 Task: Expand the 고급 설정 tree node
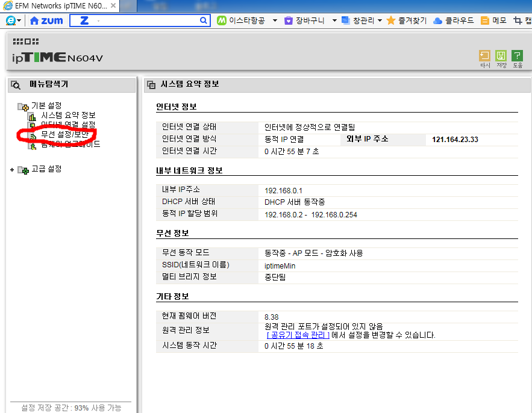12,170
